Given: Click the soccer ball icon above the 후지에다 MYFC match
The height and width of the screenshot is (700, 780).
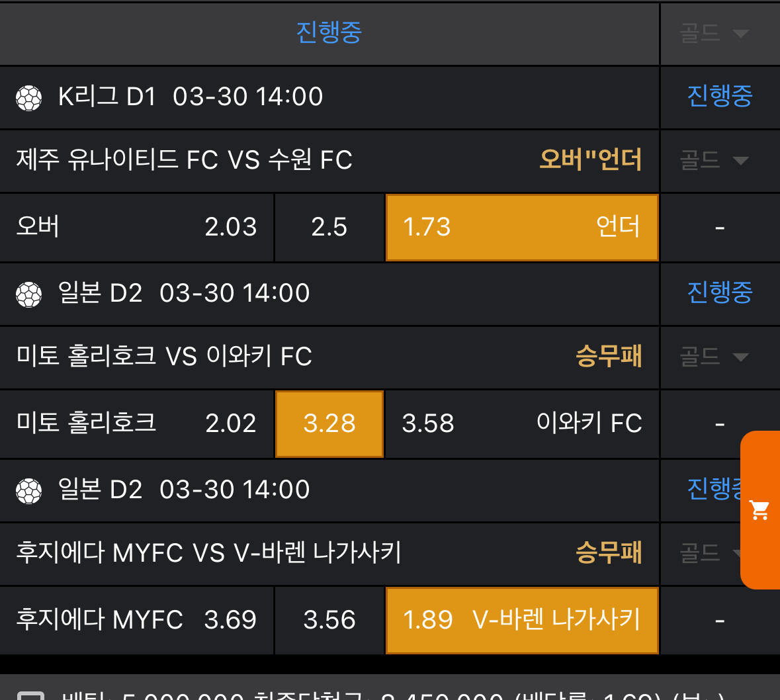Looking at the screenshot, I should pos(29,491).
